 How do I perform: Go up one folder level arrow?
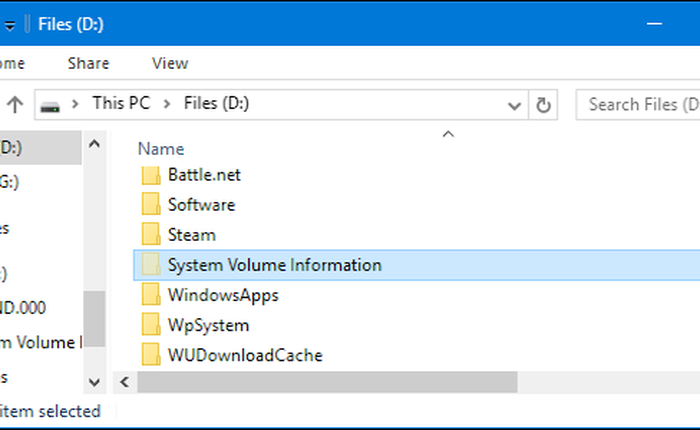15,104
